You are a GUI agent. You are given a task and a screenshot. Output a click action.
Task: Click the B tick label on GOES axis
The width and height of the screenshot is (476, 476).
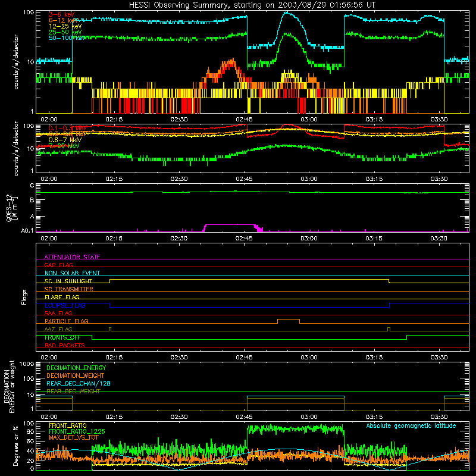32,200
